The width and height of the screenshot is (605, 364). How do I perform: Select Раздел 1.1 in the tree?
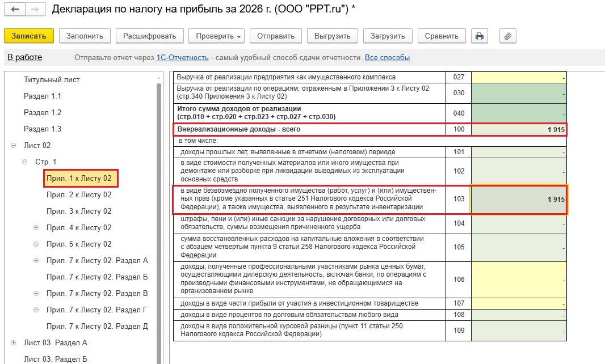point(43,96)
